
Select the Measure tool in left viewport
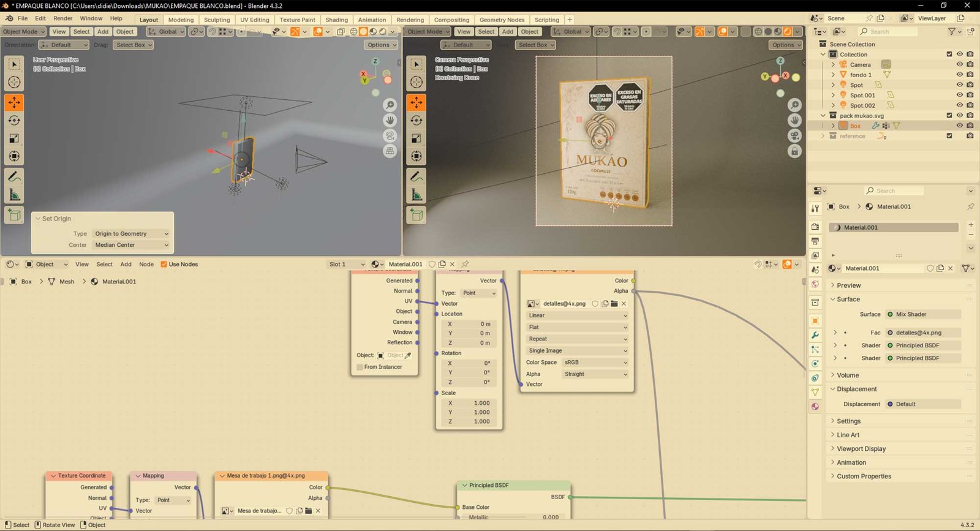tap(14, 195)
